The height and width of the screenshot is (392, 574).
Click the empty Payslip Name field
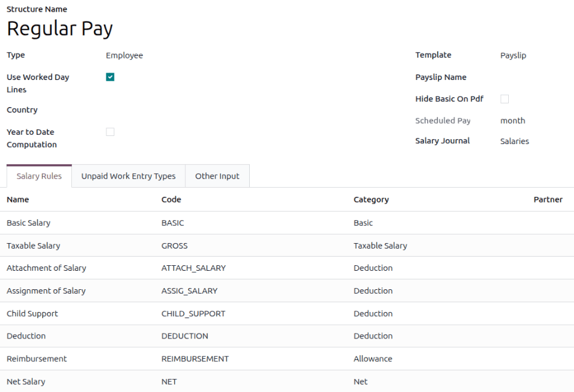(534, 77)
